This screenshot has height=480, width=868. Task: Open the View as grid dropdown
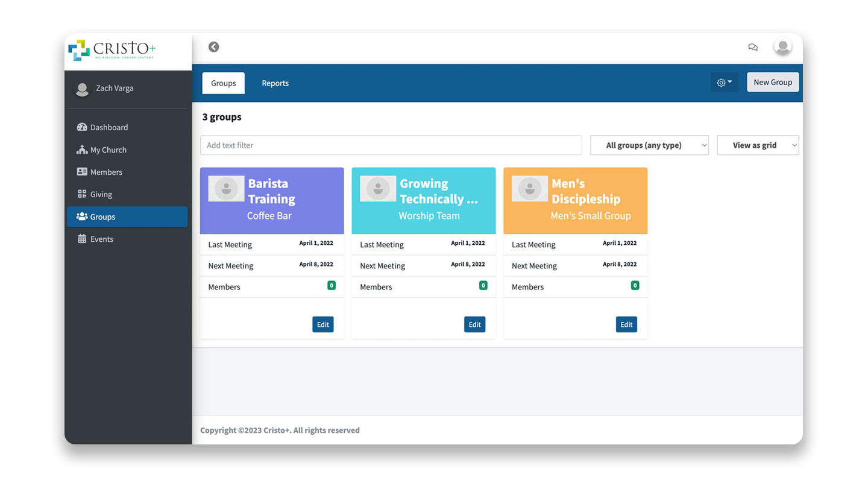[758, 145]
